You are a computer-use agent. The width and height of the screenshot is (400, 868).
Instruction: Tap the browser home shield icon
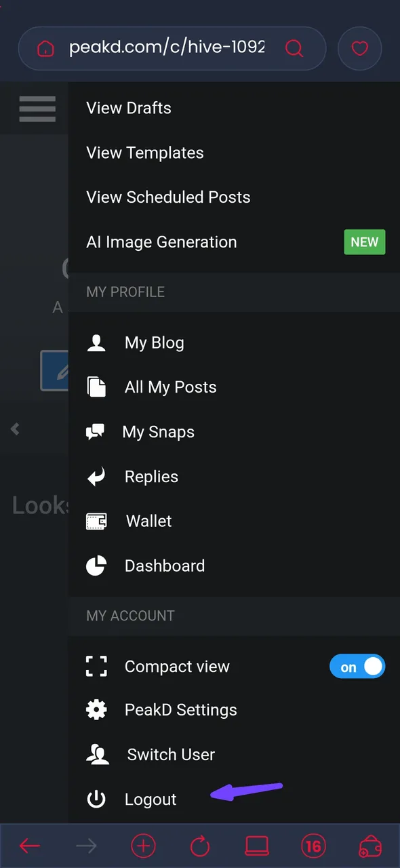(45, 49)
